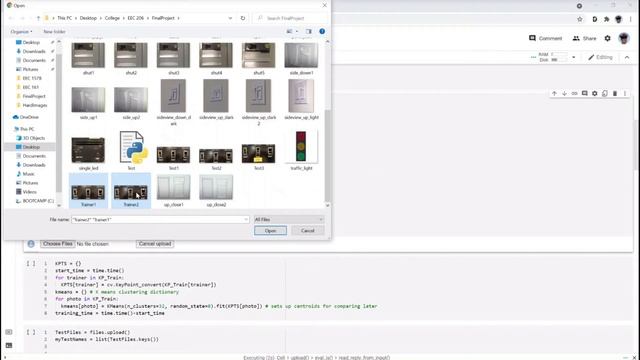This screenshot has width=640, height=360.
Task: Open the Editing mode dropdown
Action: (x=600, y=58)
